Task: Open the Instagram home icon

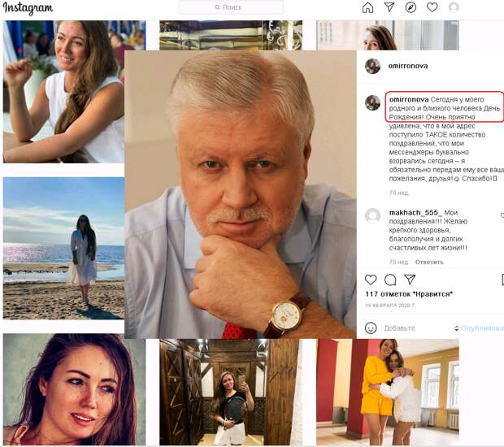Action: [367, 7]
